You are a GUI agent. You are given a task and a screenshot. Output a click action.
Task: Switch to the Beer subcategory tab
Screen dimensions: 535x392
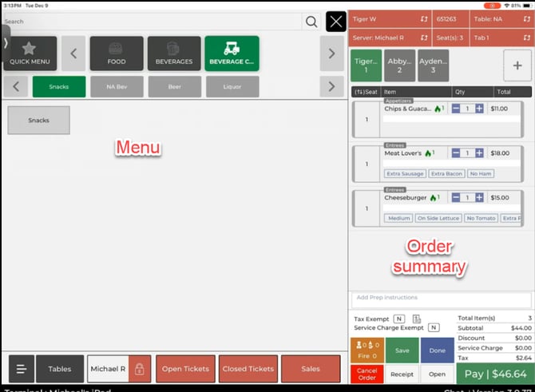pyautogui.click(x=174, y=86)
